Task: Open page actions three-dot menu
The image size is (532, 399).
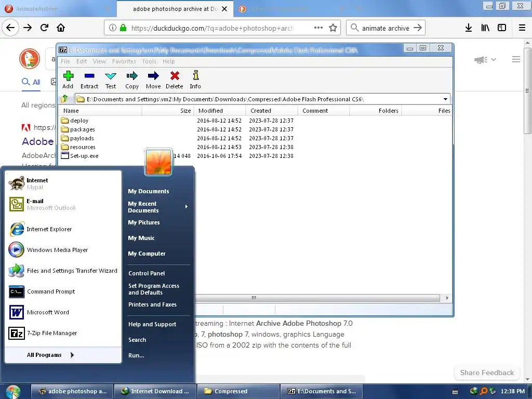Action: tap(318, 28)
